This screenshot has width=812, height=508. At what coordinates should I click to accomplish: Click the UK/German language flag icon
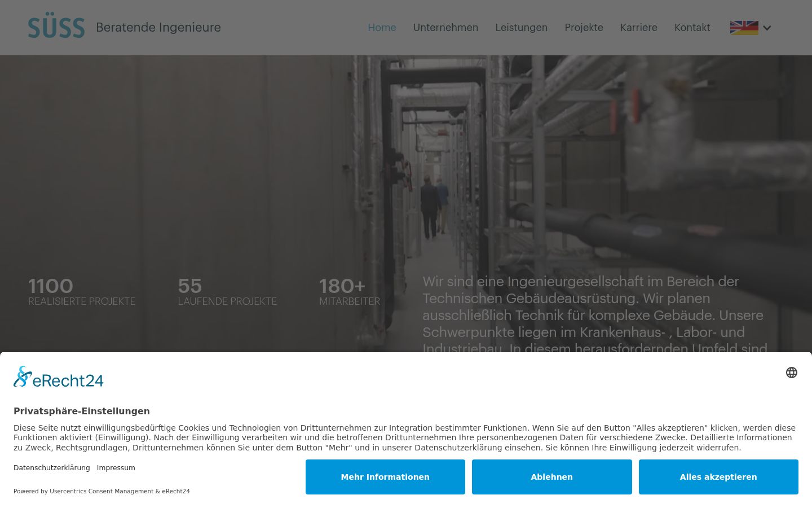pyautogui.click(x=744, y=28)
